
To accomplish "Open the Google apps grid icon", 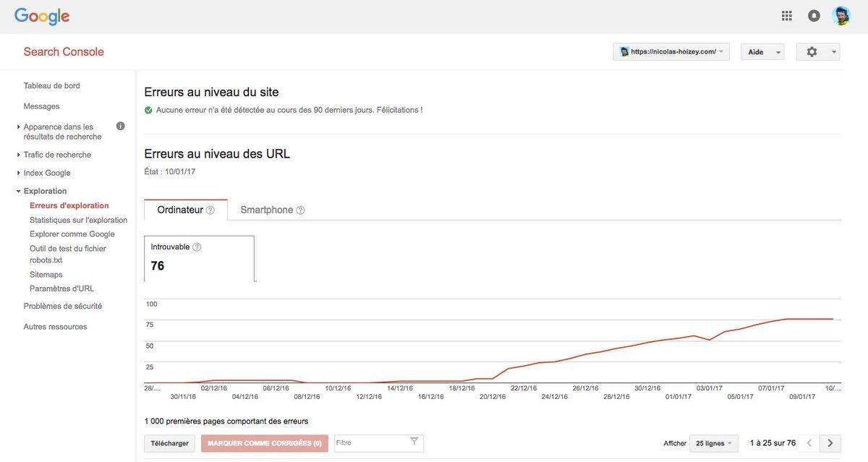I will (x=787, y=15).
